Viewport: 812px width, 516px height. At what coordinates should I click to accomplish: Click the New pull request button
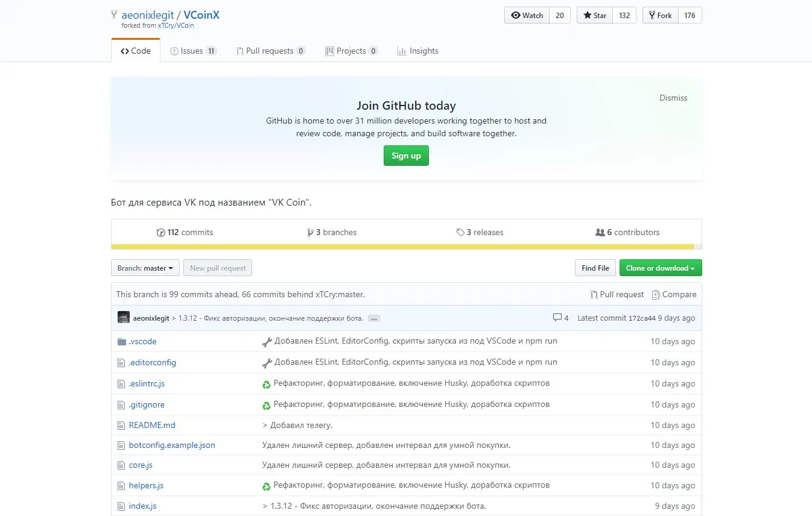pyautogui.click(x=218, y=268)
